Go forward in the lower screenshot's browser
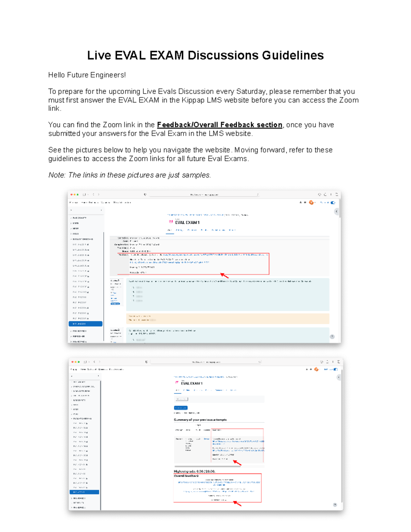Image resolution: width=411 pixels, height=532 pixels. (100, 362)
